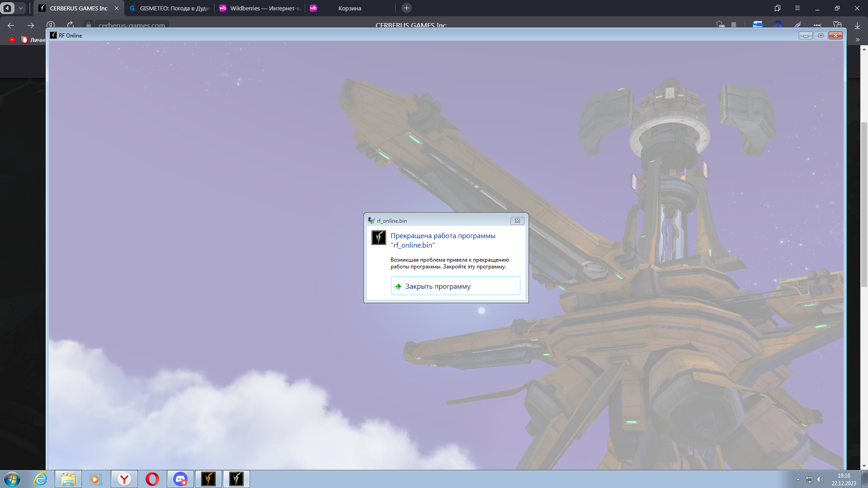Go forward with the browser forward arrow
The width and height of the screenshot is (868, 488).
(x=31, y=25)
